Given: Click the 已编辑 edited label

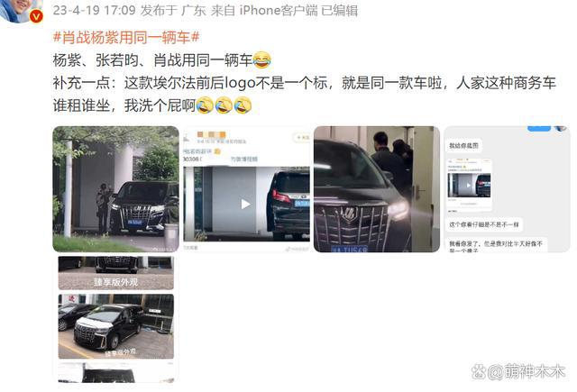Looking at the screenshot, I should 339,10.
